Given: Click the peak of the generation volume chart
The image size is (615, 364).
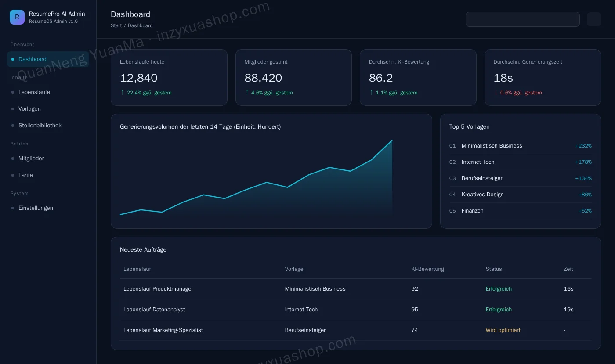Looking at the screenshot, I should 392,141.
